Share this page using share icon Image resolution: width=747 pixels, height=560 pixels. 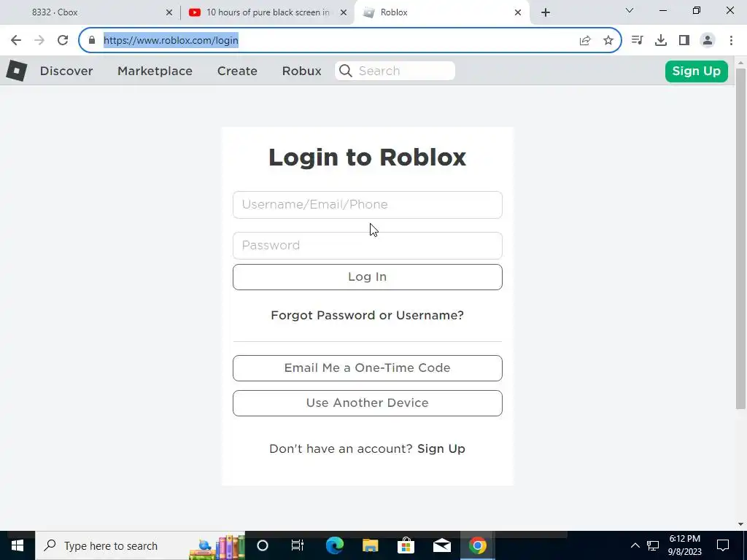pyautogui.click(x=585, y=41)
